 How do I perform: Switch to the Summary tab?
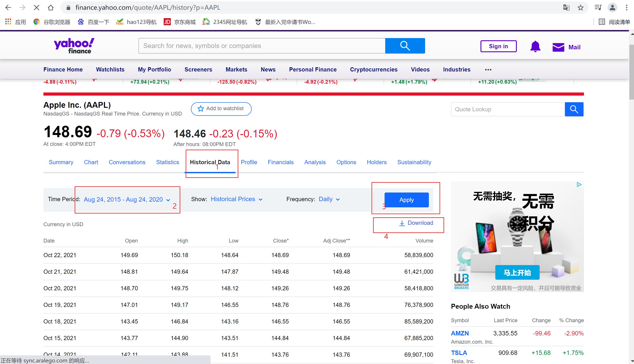[x=61, y=162]
